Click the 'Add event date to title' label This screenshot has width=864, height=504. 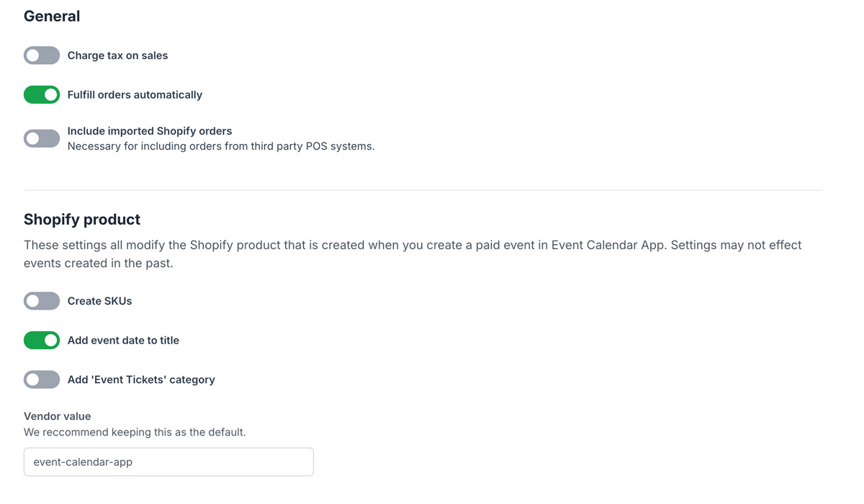[123, 340]
